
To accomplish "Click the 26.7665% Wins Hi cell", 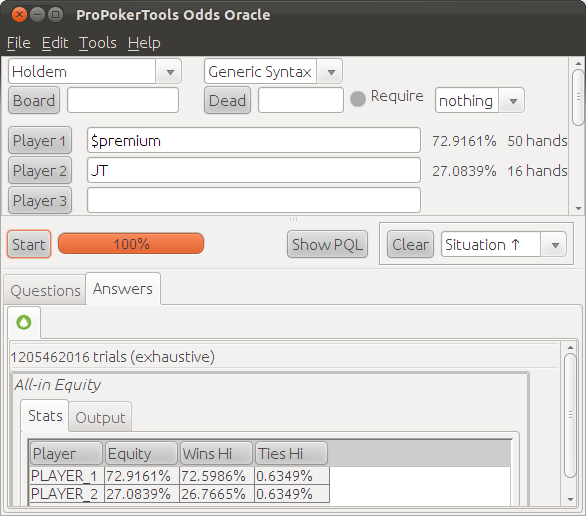I will click(216, 494).
